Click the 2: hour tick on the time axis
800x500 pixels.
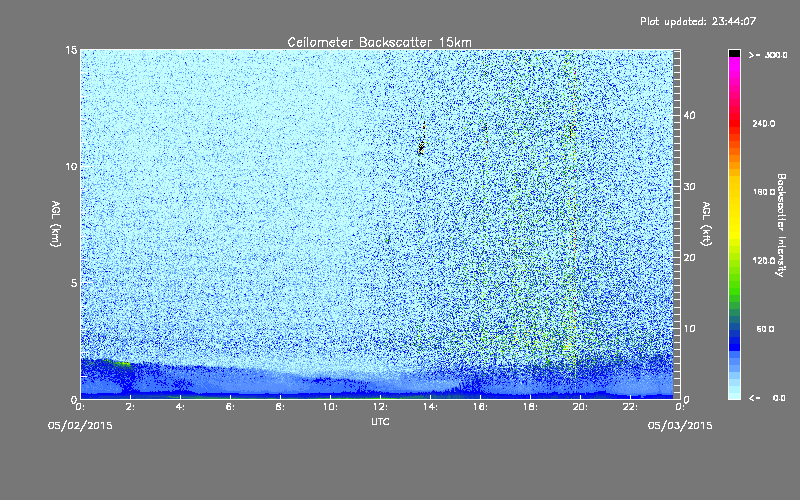[131, 407]
